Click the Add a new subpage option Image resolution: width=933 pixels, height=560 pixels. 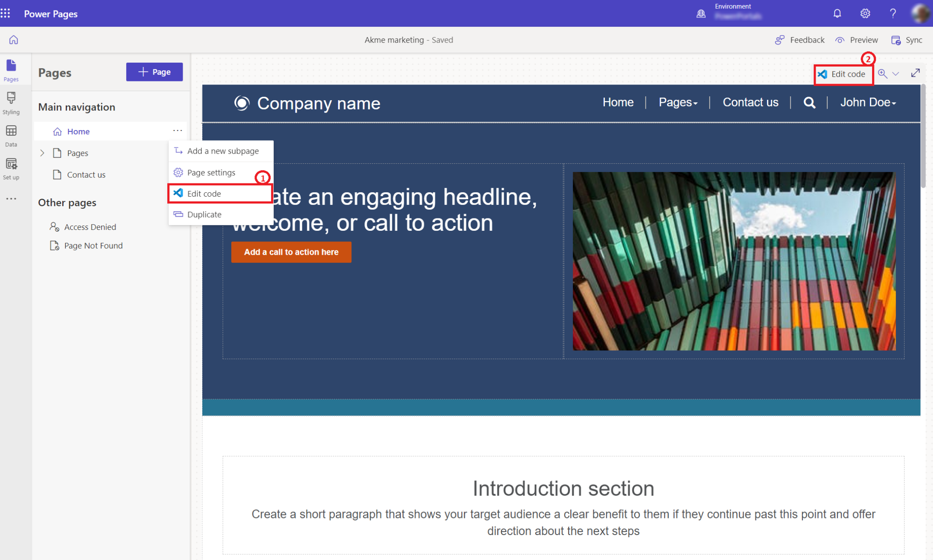pos(223,151)
